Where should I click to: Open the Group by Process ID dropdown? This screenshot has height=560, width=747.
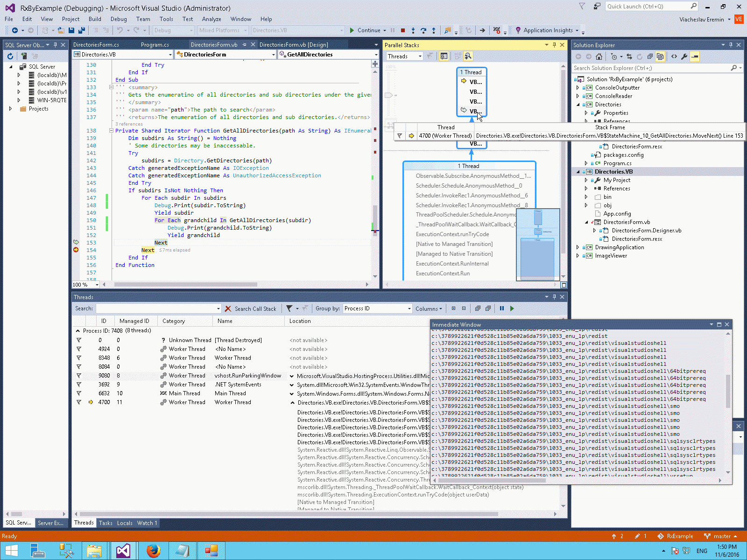(x=409, y=308)
